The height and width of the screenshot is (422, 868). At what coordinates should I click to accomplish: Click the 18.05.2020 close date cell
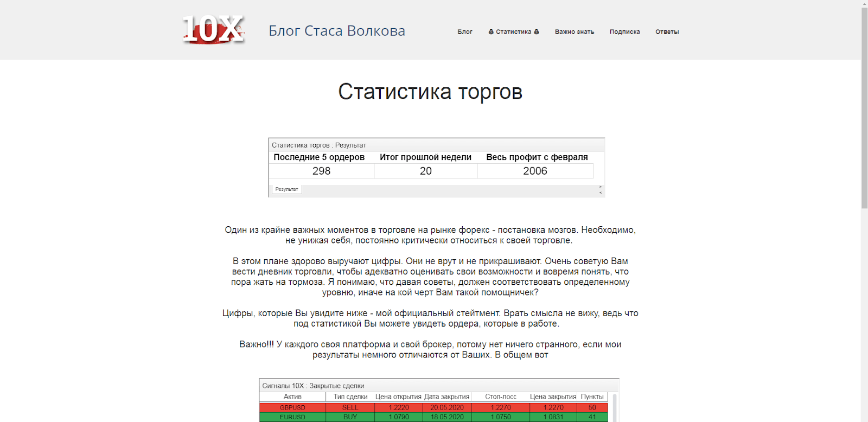tap(447, 417)
